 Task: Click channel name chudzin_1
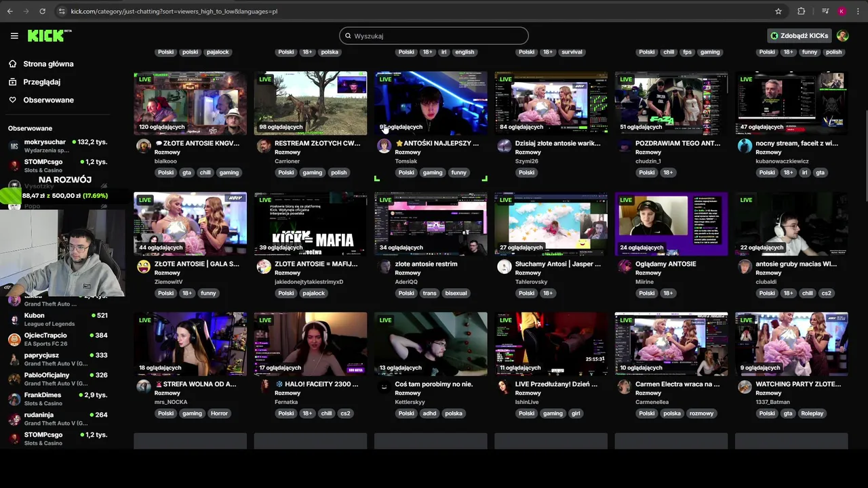[x=648, y=161]
